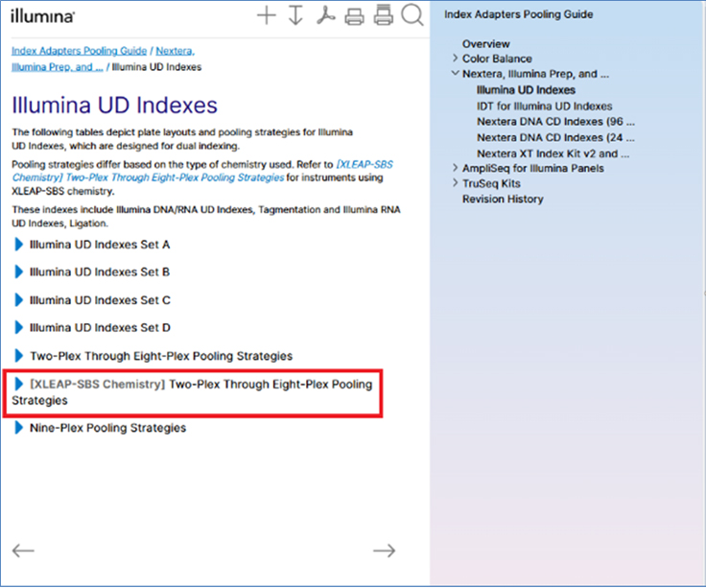Go to previous page with left arrow

(x=23, y=550)
